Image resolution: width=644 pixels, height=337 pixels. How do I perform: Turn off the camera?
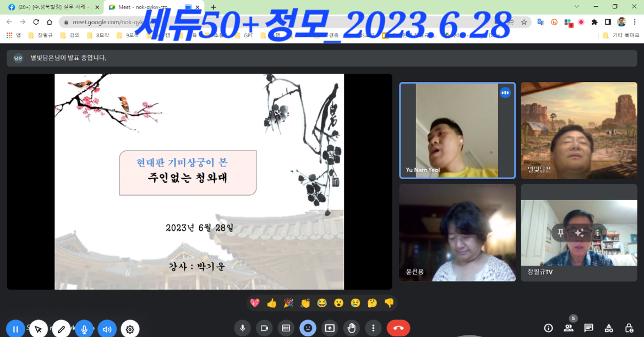(264, 328)
